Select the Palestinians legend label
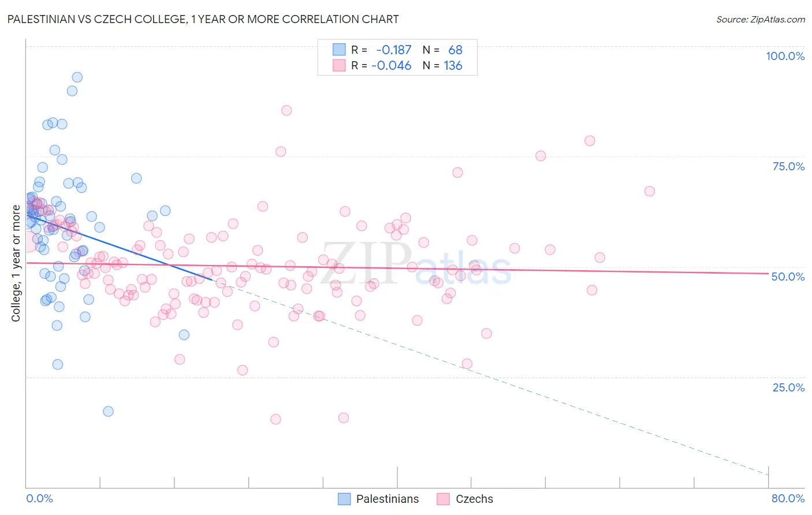 click(388, 499)
